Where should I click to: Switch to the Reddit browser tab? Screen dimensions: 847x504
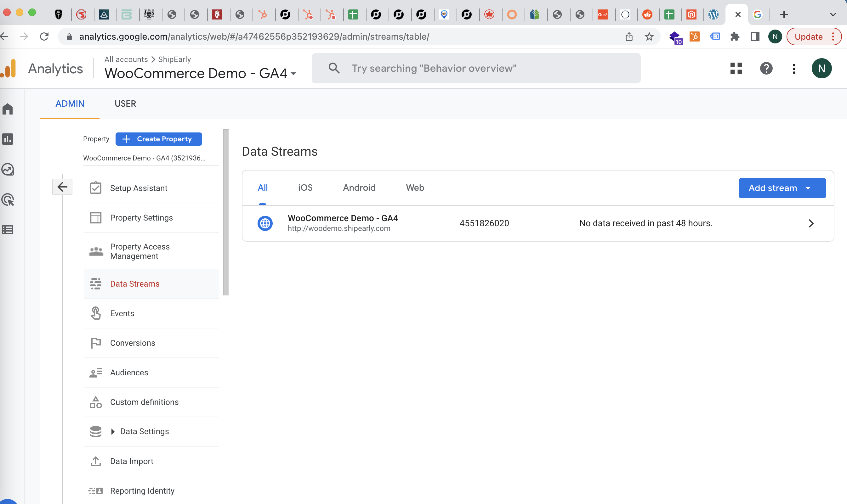point(647,14)
